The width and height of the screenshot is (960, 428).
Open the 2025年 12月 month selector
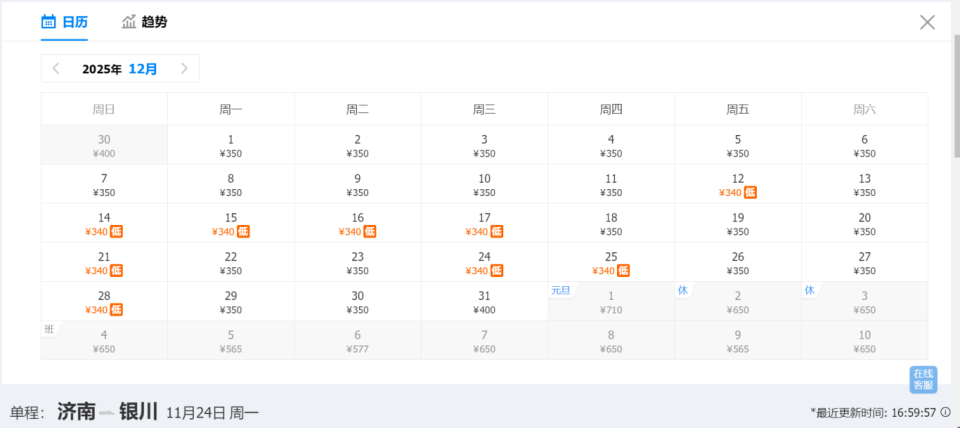[120, 69]
